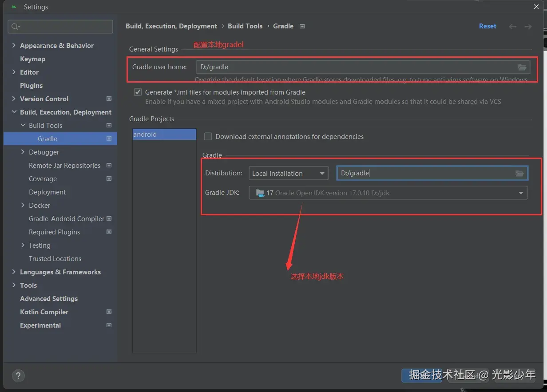Open Kotlin Compiler settings
This screenshot has width=547, height=392.
[44, 312]
